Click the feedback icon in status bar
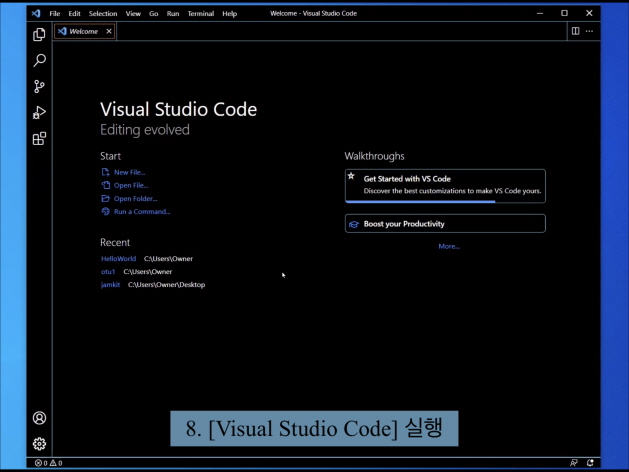This screenshot has height=472, width=629. [x=574, y=463]
